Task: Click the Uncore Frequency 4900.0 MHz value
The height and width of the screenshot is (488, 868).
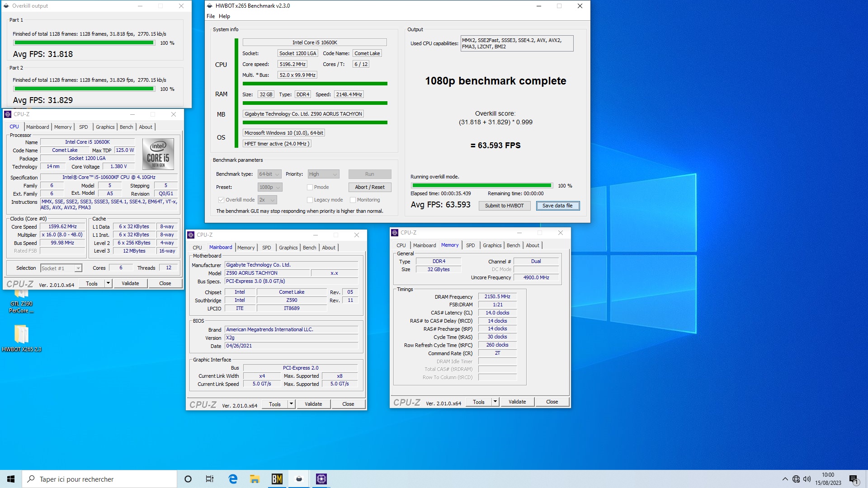Action: tap(536, 278)
